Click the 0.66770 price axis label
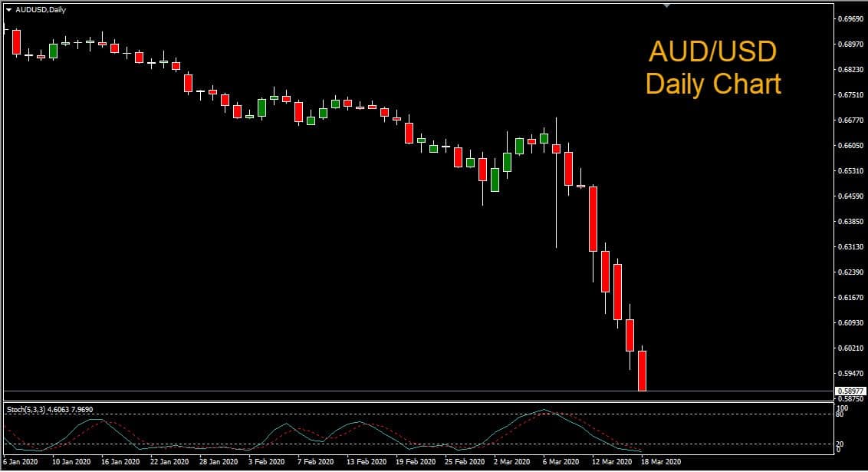 850,120
